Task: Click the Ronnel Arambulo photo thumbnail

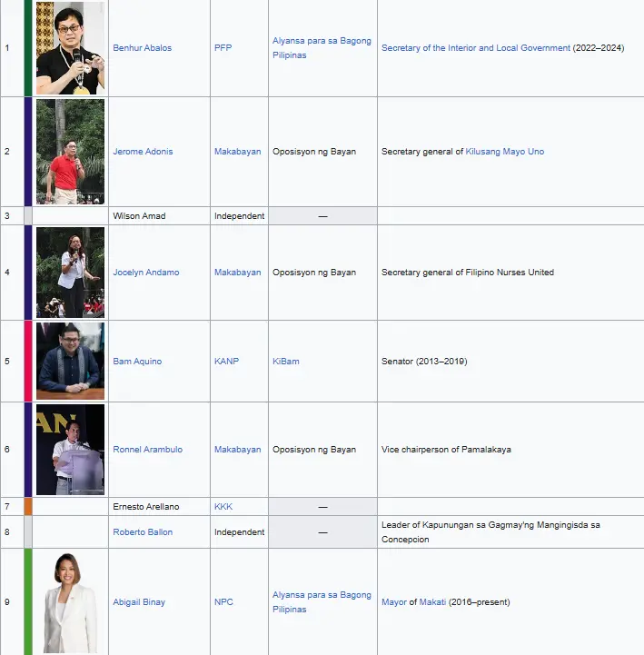Action: (70, 450)
